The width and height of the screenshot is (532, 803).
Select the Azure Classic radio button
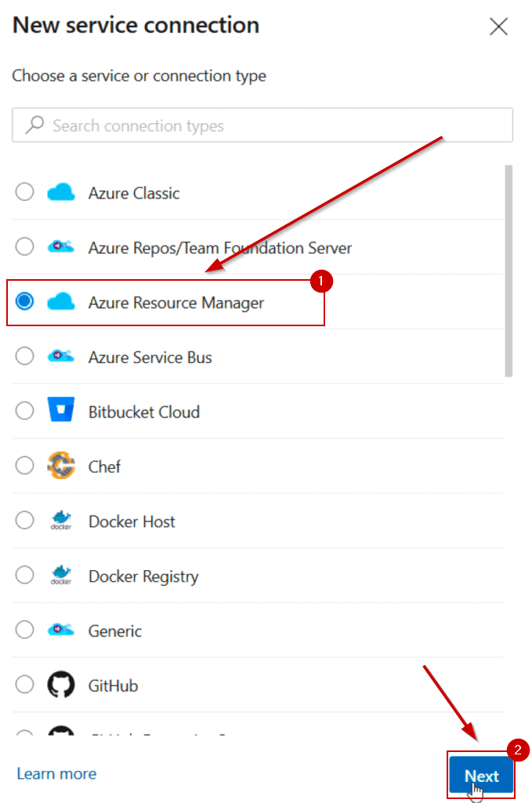[x=25, y=192]
